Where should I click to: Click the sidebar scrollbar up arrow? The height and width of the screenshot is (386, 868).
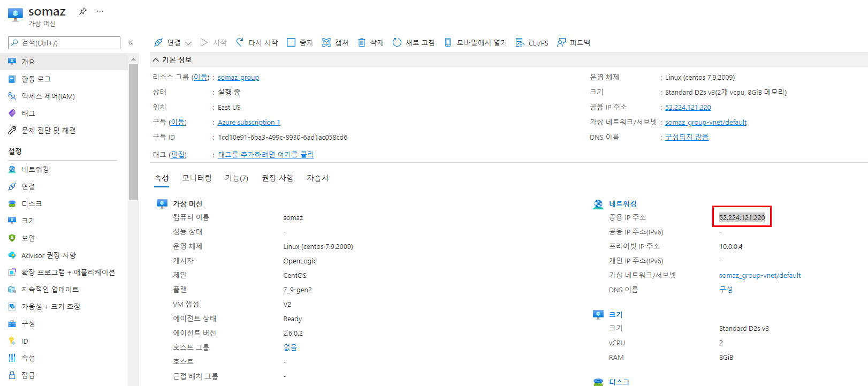[133, 59]
